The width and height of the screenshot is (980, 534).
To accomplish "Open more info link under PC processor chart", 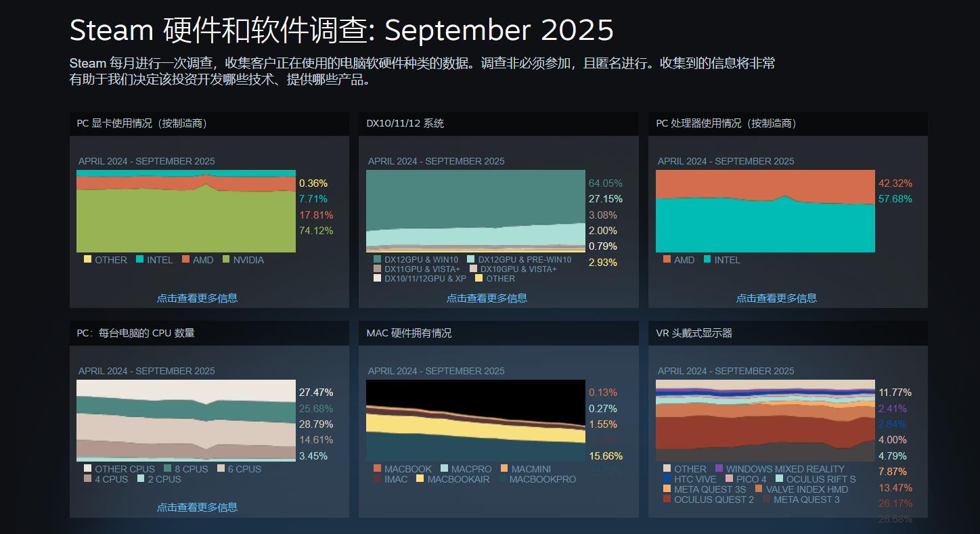I will pos(776,298).
